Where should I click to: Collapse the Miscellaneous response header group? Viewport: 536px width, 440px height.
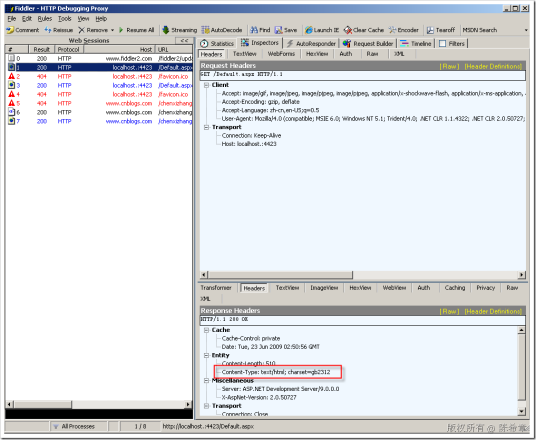(x=206, y=381)
